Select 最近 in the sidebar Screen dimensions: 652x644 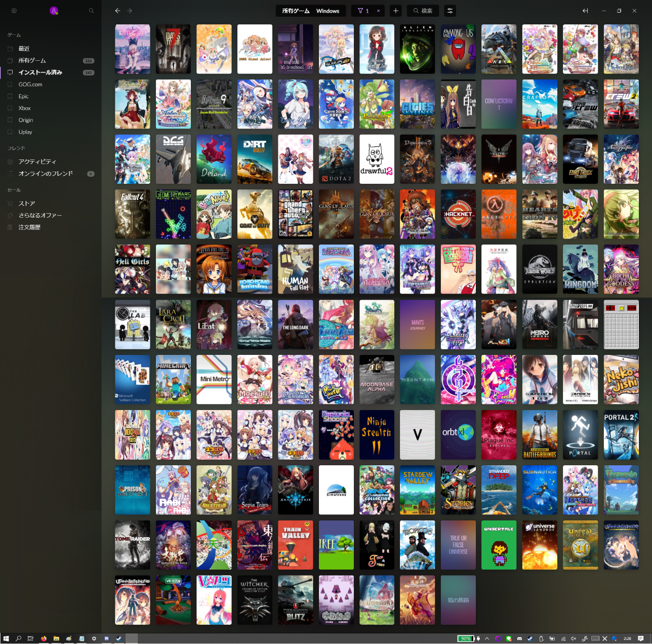click(24, 49)
